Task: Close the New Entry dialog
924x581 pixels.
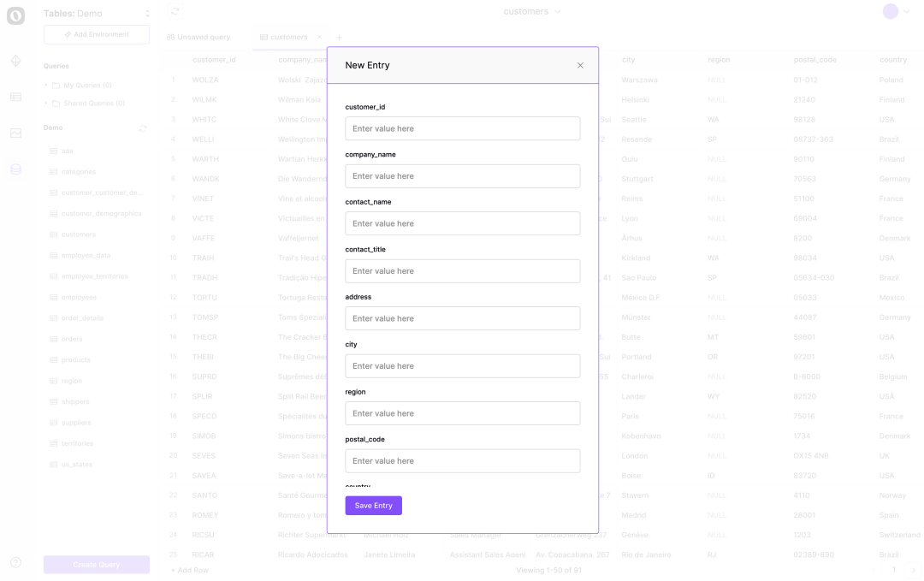Action: point(580,65)
